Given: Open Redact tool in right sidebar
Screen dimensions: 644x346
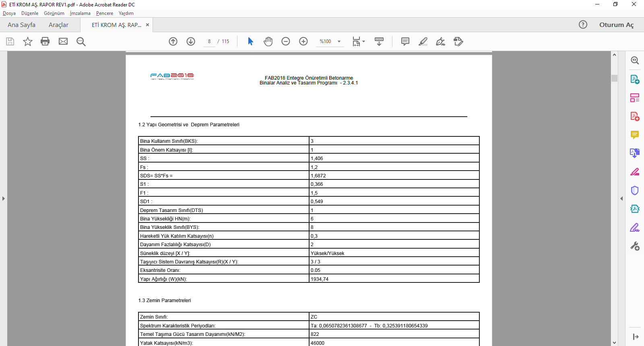Looking at the screenshot, I should click(635, 172).
